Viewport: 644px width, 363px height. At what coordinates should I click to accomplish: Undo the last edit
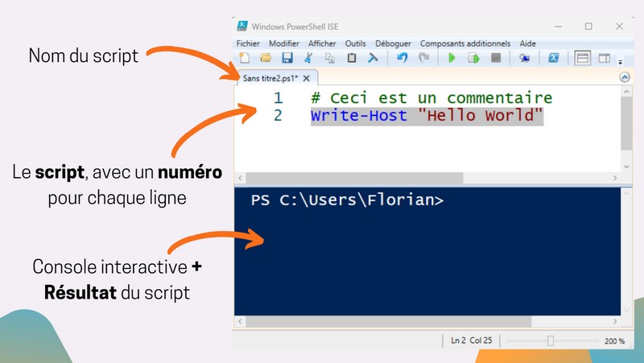[x=402, y=58]
